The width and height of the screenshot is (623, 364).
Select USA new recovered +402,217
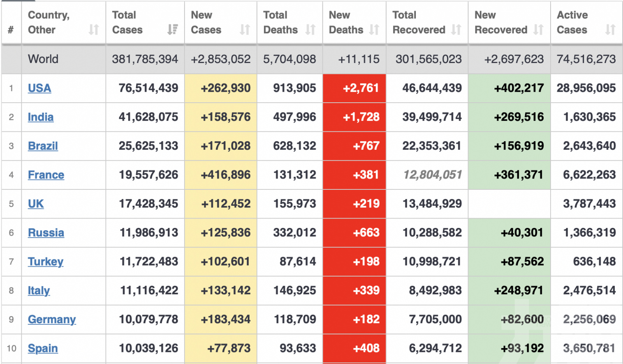coord(519,88)
